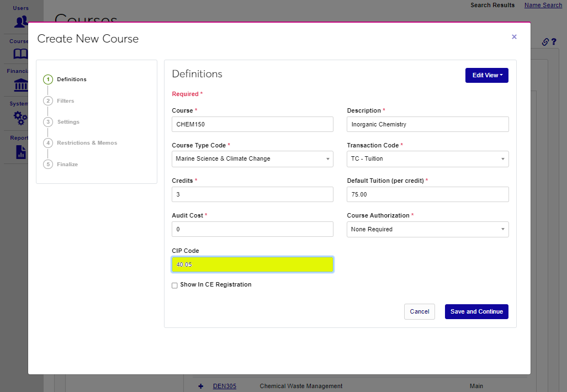Click the help question mark icon
The height and width of the screenshot is (392, 567).
coord(554,42)
